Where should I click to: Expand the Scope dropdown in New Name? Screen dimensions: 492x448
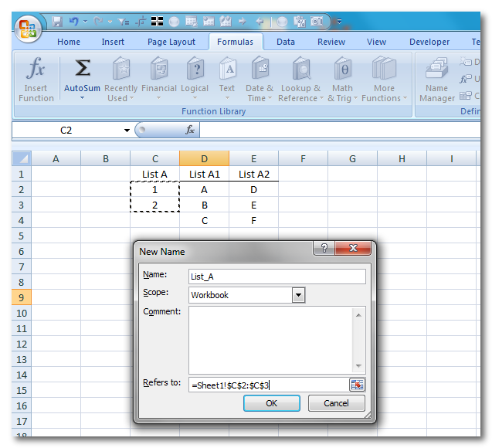pyautogui.click(x=298, y=295)
